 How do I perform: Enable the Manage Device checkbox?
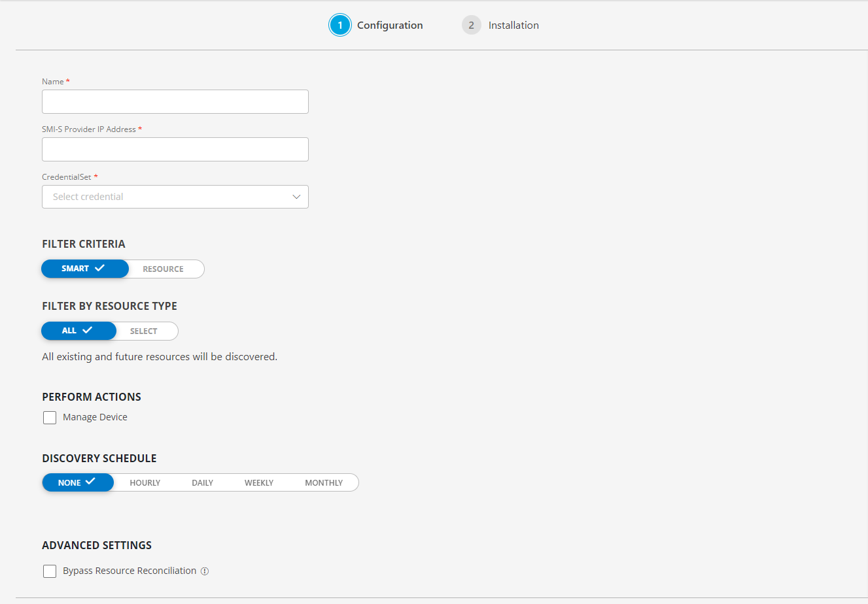50,417
